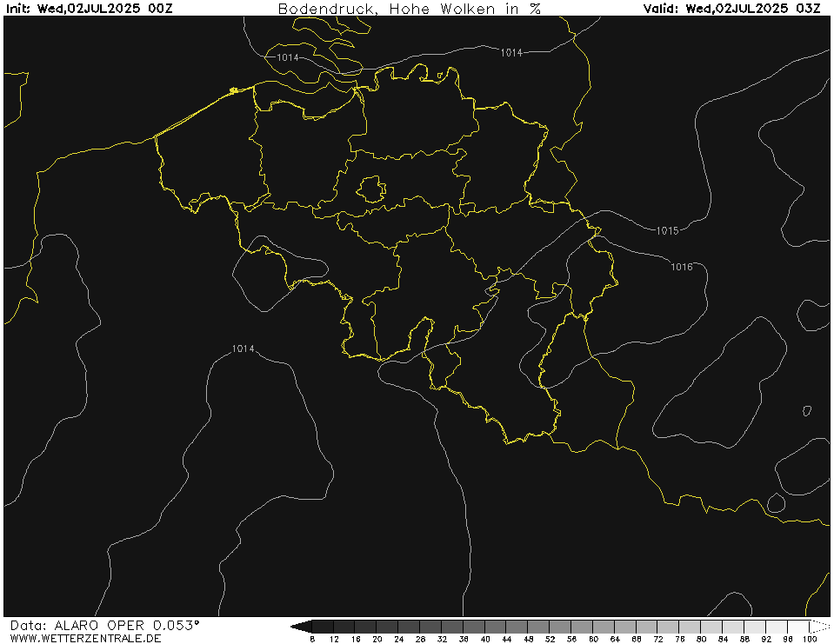Screen dimensions: 834x644
Task: Click the legend value '56'
Action: (x=571, y=639)
